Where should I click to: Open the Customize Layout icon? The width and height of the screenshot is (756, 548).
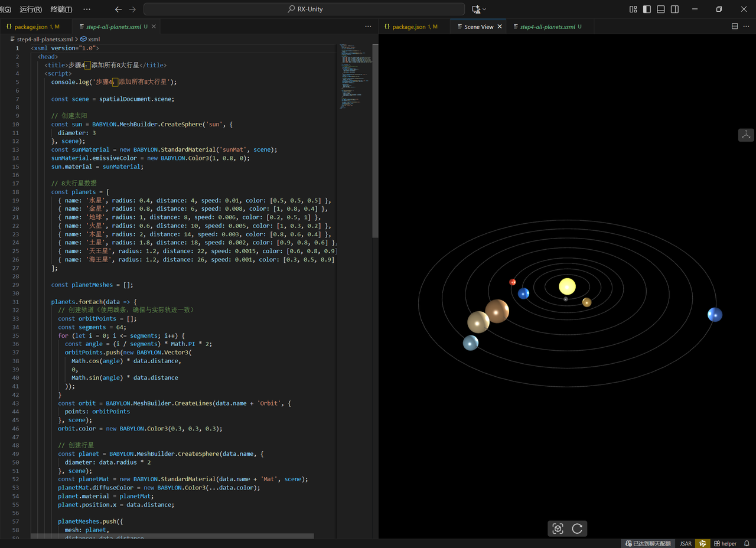click(x=633, y=9)
